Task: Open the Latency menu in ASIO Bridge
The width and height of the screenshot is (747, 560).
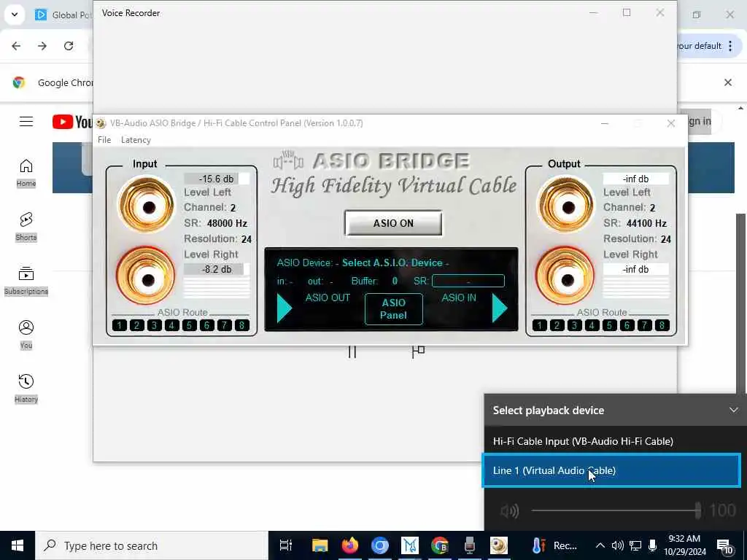Action: [x=136, y=139]
